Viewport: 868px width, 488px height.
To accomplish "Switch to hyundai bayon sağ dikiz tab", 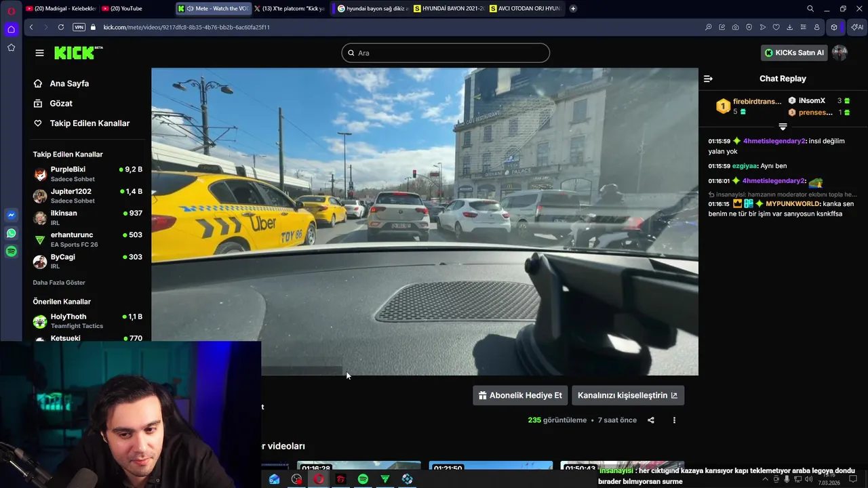I will coord(372,9).
